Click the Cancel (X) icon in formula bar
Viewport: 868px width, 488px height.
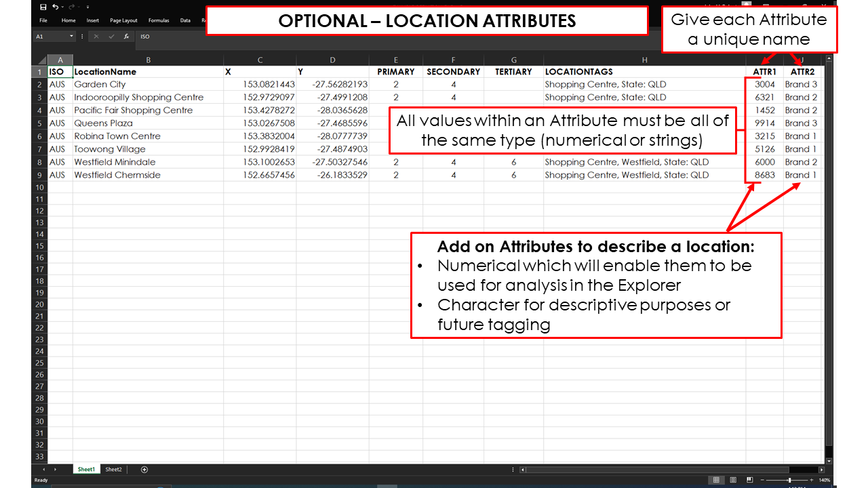(x=97, y=36)
